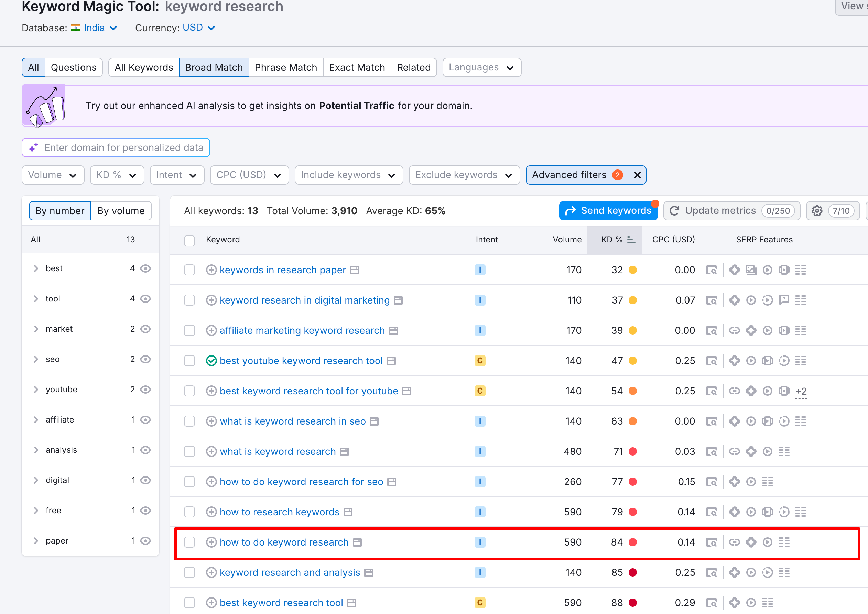Switch to the Questions tab
This screenshot has width=868, height=614.
[x=74, y=67]
